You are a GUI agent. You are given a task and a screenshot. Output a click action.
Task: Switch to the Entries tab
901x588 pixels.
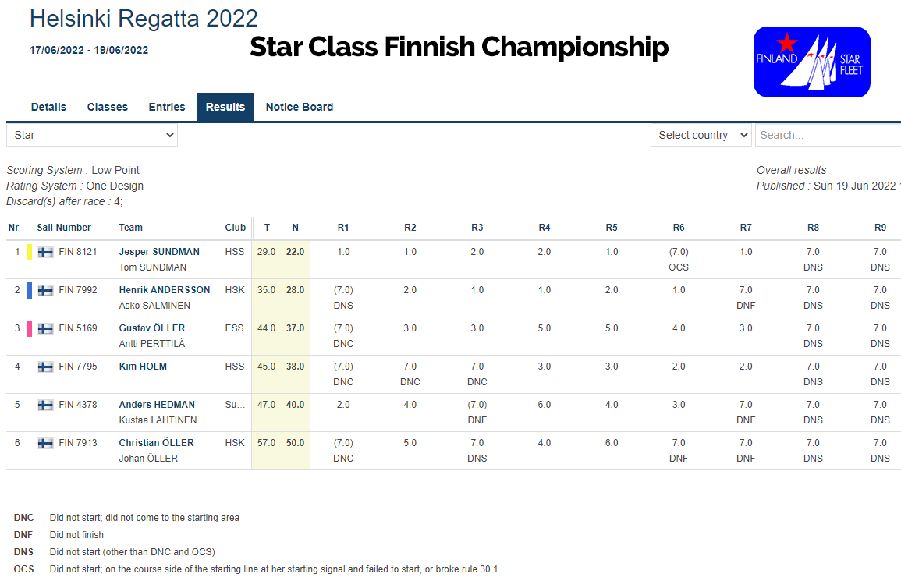pos(167,107)
